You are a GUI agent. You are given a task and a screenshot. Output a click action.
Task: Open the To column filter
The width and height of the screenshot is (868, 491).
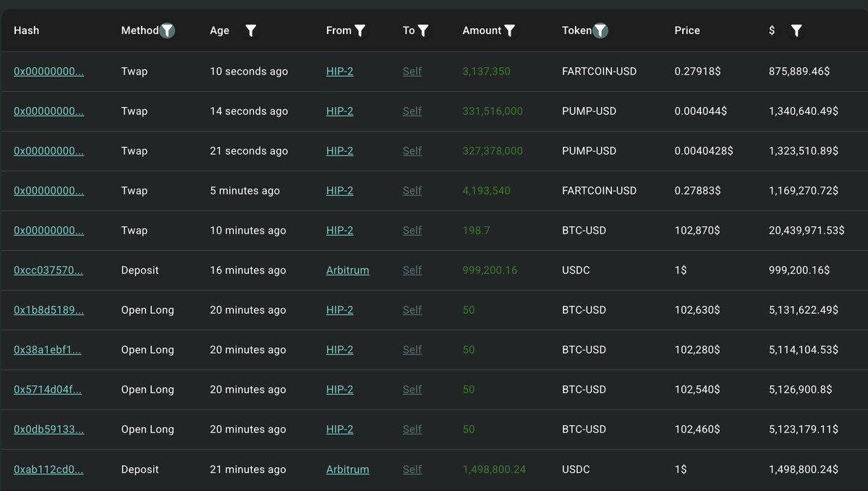pos(423,30)
